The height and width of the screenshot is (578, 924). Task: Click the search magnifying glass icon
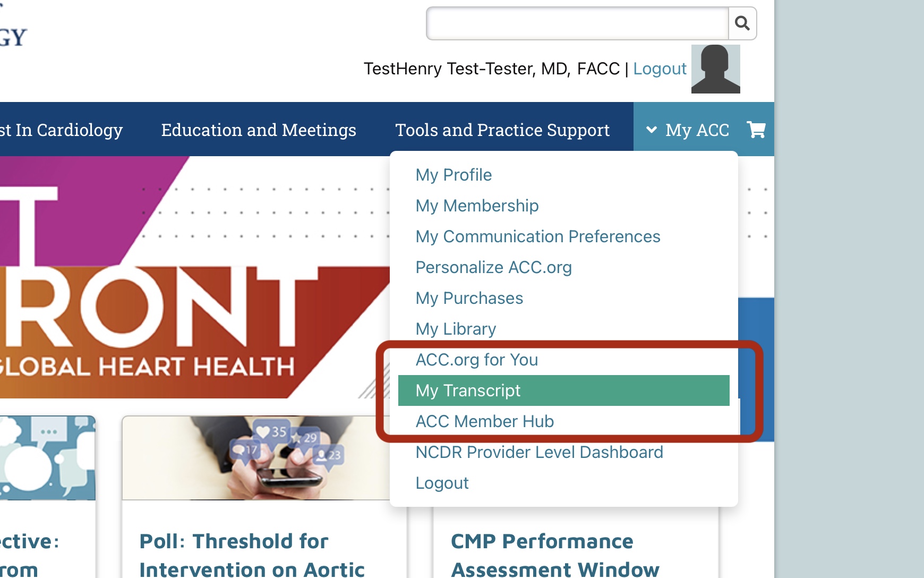pyautogui.click(x=742, y=23)
